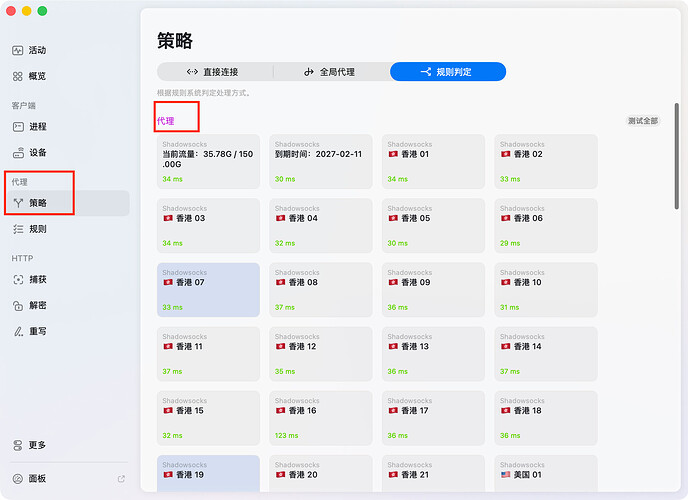Select proxy node 香港 10
This screenshot has height=500, width=688.
[546, 289]
